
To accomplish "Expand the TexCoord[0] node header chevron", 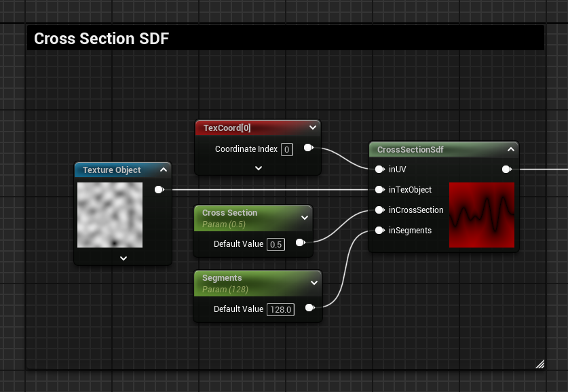I will [312, 128].
